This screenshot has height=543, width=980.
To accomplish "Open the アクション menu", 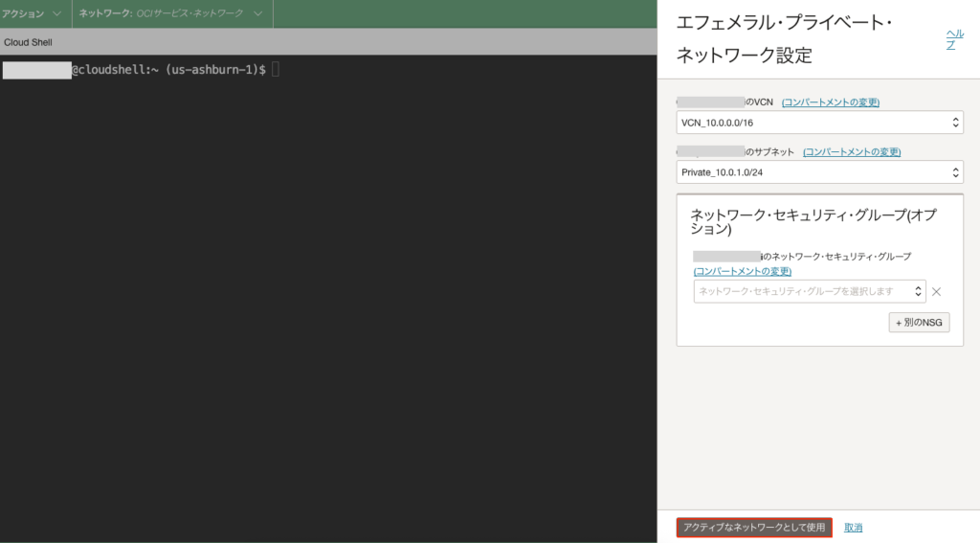I will [23, 14].
